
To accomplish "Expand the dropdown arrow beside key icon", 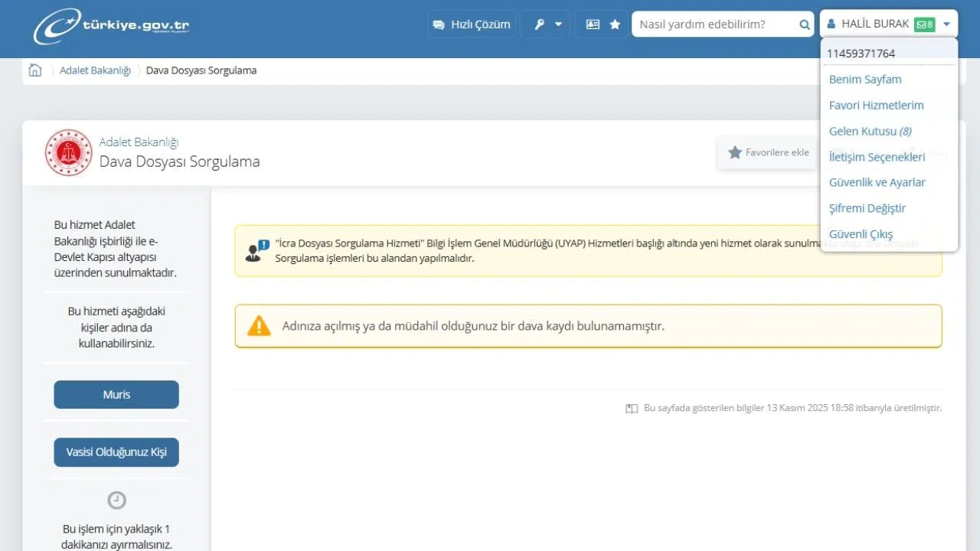I will coord(558,24).
